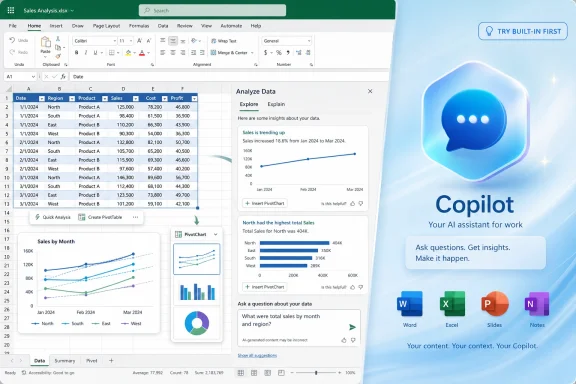The width and height of the screenshot is (576, 384).
Task: Click the Show all suggestions link
Action: click(x=257, y=355)
